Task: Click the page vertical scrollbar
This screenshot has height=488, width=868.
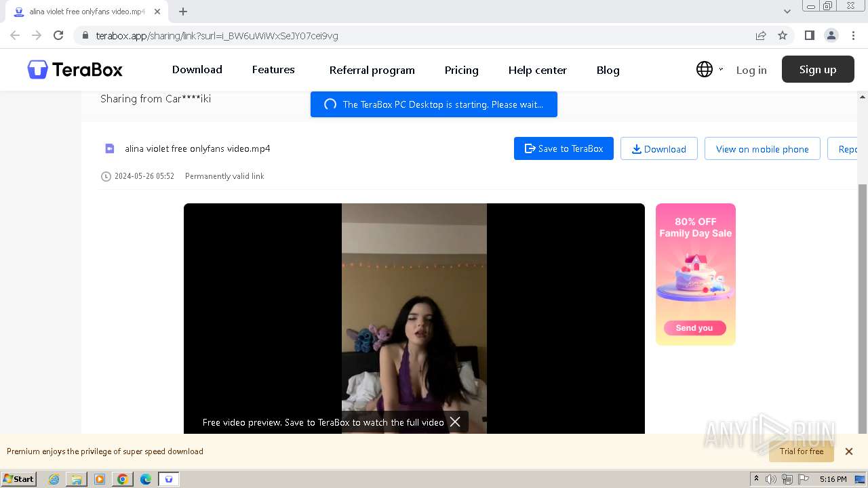Action: [863, 308]
